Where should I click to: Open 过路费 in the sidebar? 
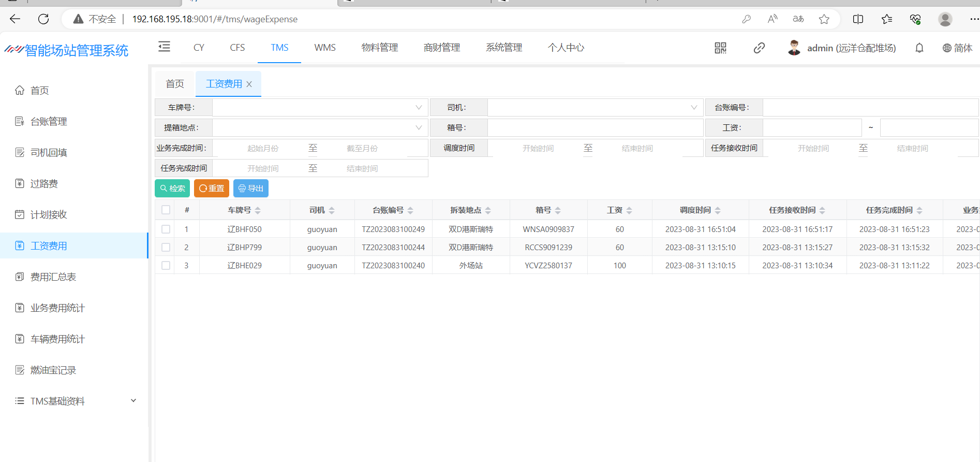[44, 183]
